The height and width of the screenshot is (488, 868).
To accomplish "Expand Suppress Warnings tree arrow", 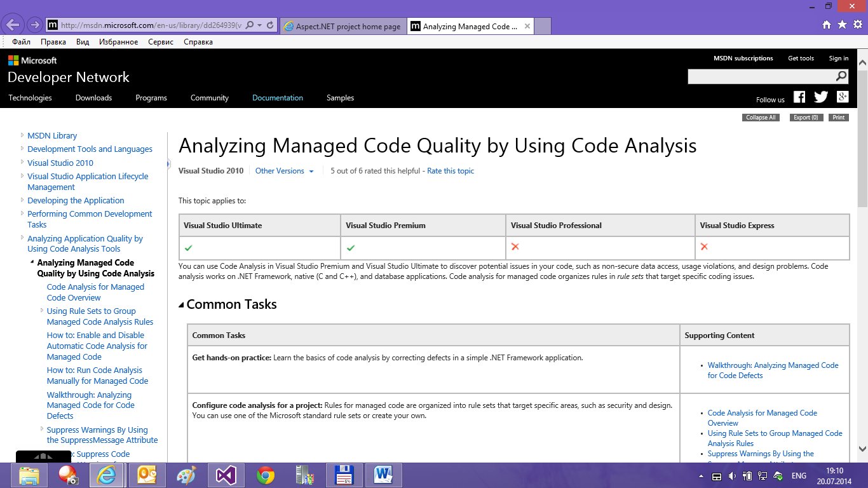I will 41,429.
